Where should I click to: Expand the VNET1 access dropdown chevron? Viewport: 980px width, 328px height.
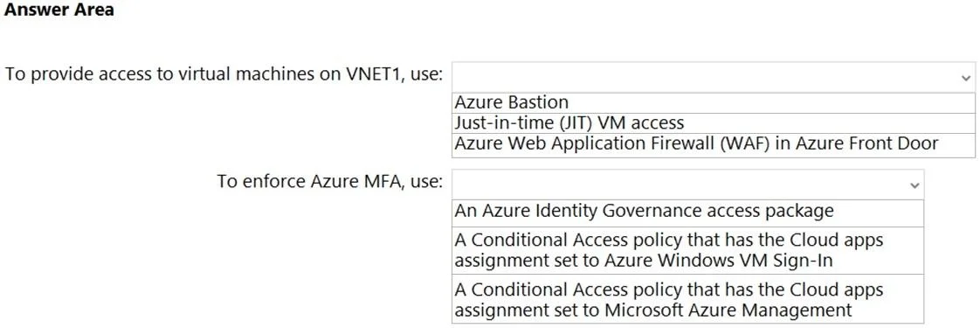click(x=965, y=78)
